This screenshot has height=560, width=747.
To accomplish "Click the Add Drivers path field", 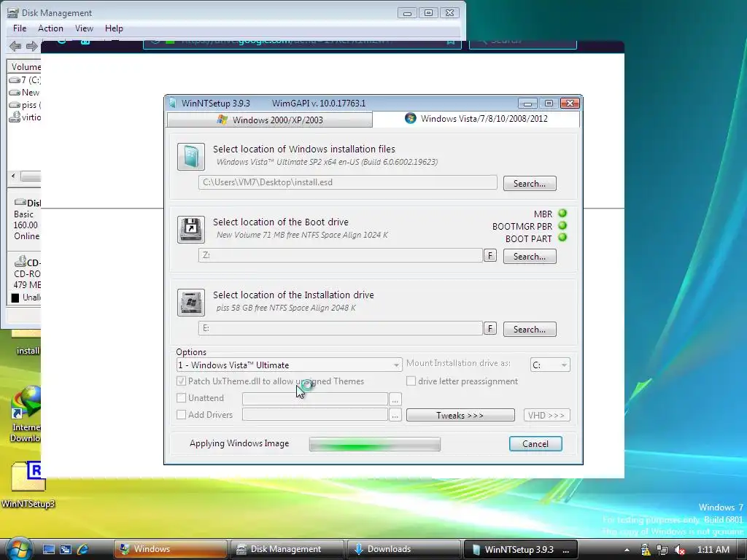I will [x=315, y=415].
